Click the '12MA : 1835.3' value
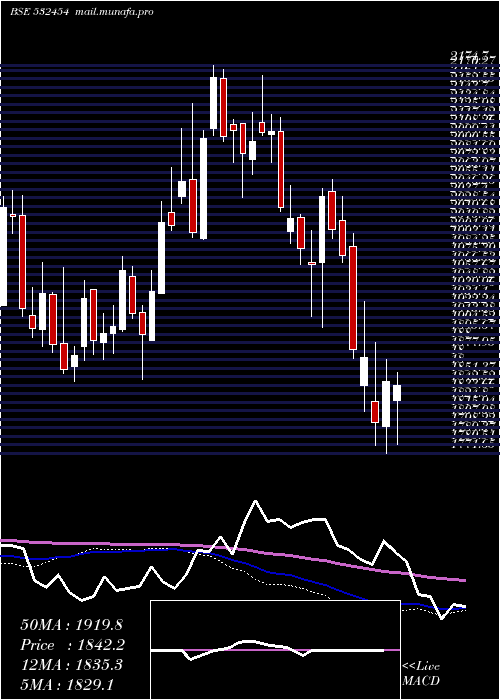 72,665
